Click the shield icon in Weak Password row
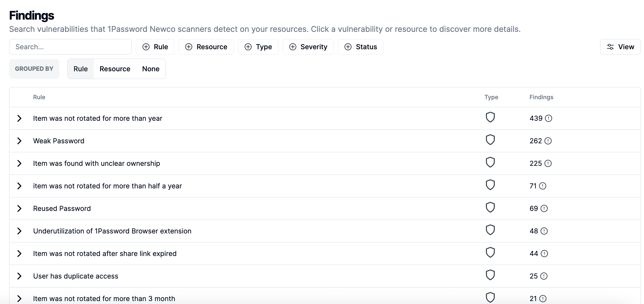 tap(490, 140)
